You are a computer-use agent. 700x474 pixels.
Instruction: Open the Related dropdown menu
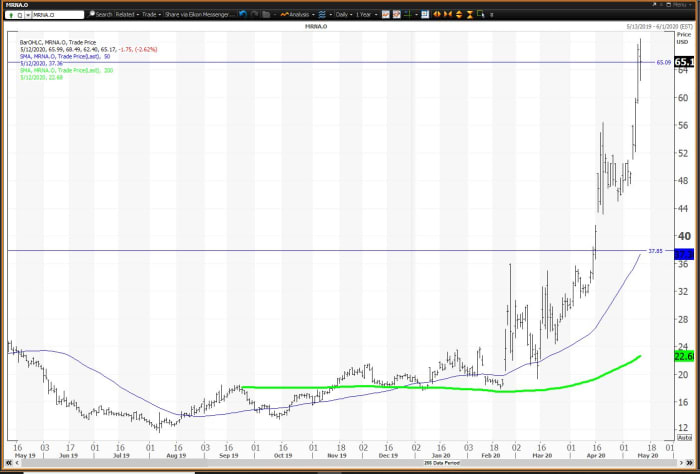point(127,14)
